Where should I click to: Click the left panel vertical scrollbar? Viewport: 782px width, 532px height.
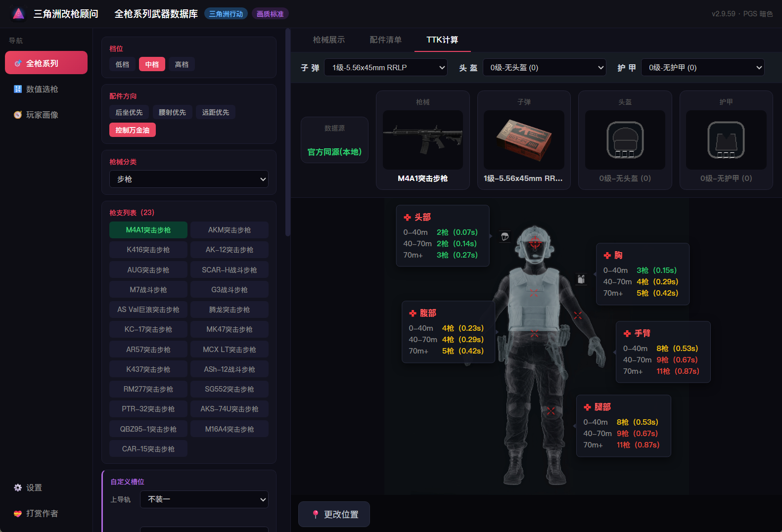[x=288, y=132]
